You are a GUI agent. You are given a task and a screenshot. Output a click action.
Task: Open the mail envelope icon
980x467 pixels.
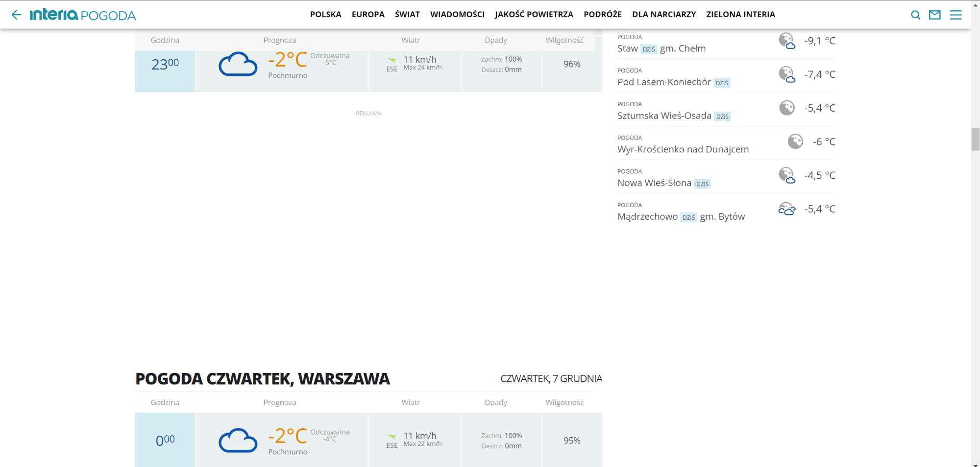click(935, 15)
